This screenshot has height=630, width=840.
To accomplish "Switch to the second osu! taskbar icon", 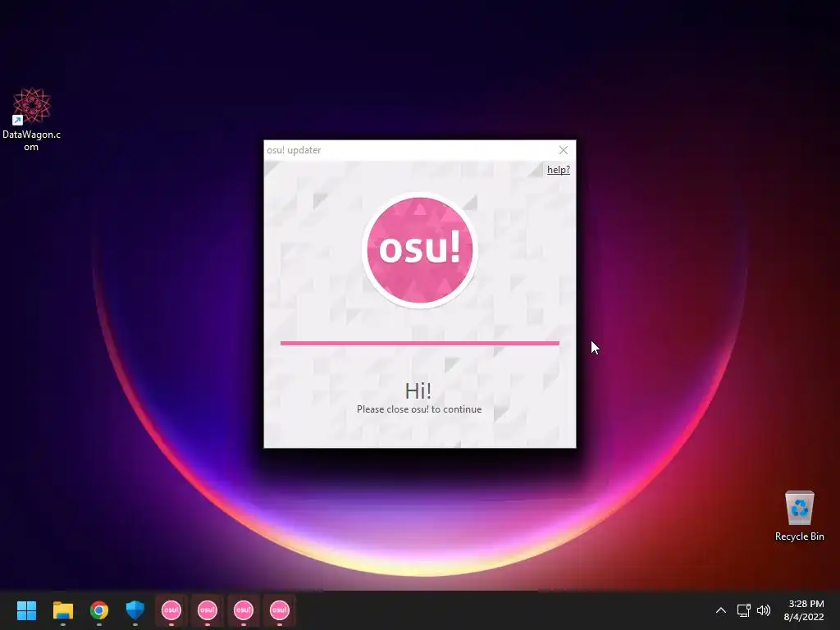I will 208,610.
